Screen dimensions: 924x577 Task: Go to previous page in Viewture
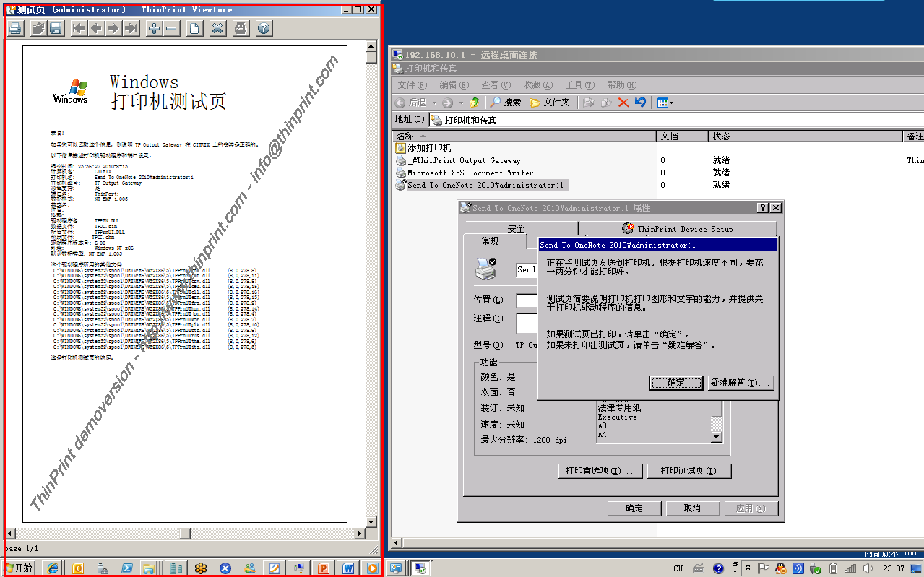point(96,28)
